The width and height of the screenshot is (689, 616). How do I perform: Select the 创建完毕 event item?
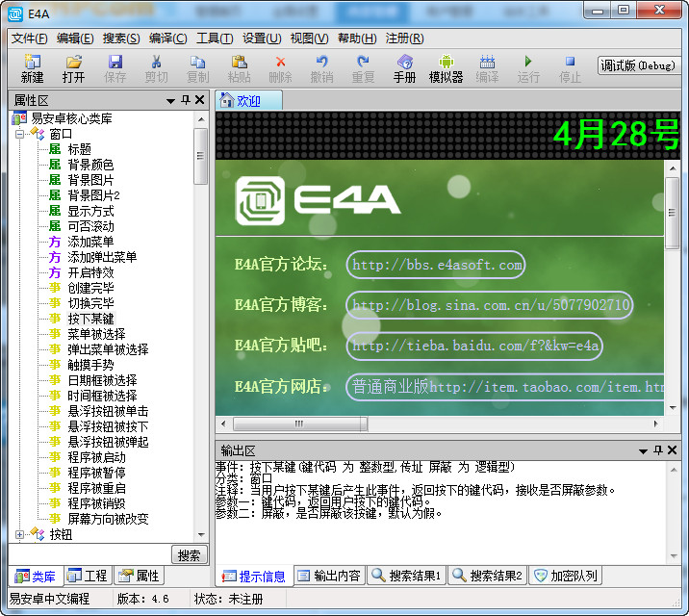(91, 288)
